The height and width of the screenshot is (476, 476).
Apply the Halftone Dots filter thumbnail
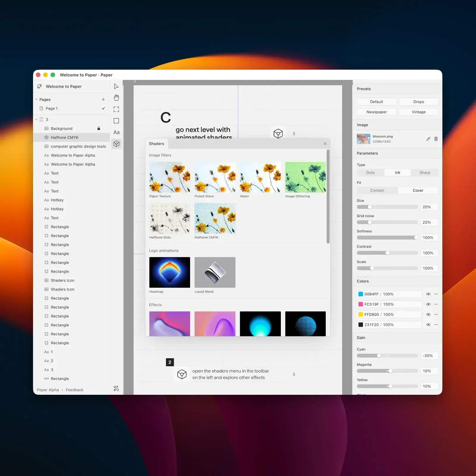[170, 218]
